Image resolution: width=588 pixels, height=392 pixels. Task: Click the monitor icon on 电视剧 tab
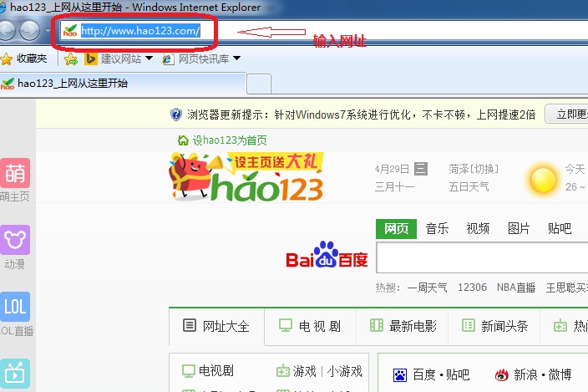tap(286, 325)
